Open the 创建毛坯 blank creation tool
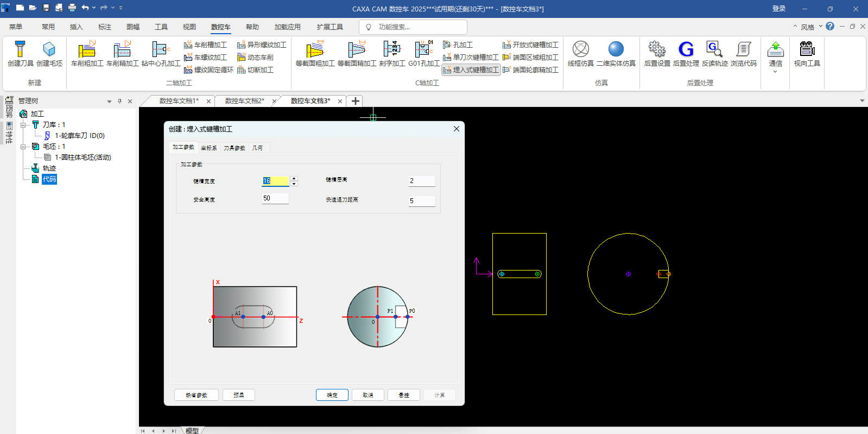The height and width of the screenshot is (434, 868). (49, 49)
